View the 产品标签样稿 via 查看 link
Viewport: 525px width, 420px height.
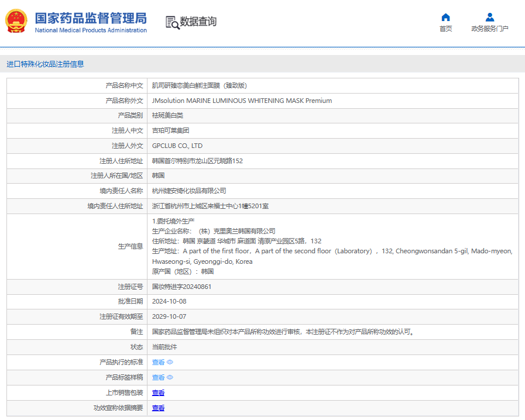coord(158,378)
